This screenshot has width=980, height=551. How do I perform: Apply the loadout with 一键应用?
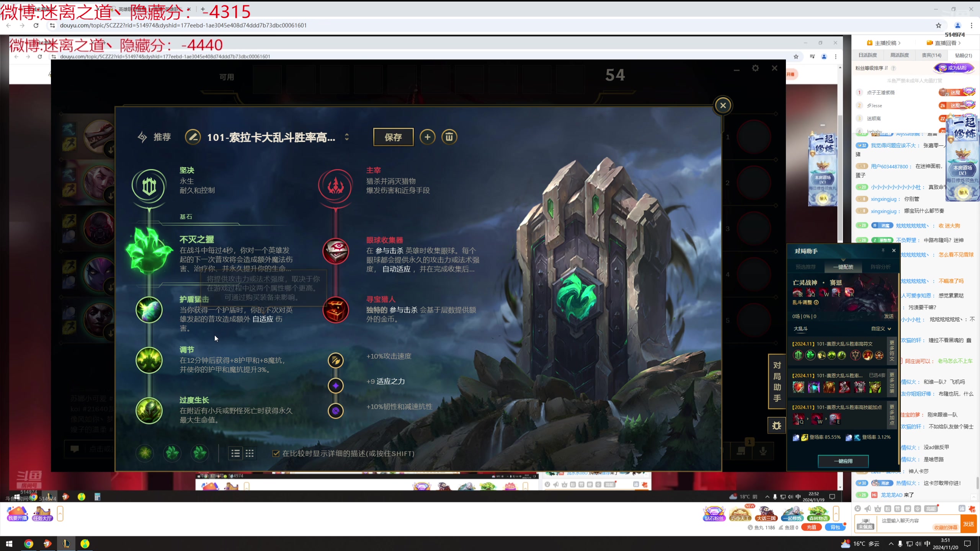pos(843,461)
